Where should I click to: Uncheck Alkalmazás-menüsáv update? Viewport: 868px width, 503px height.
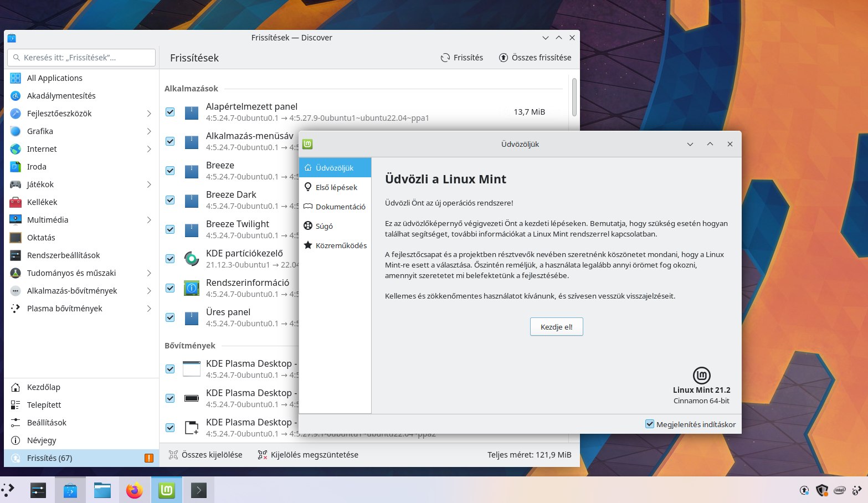[x=170, y=141]
